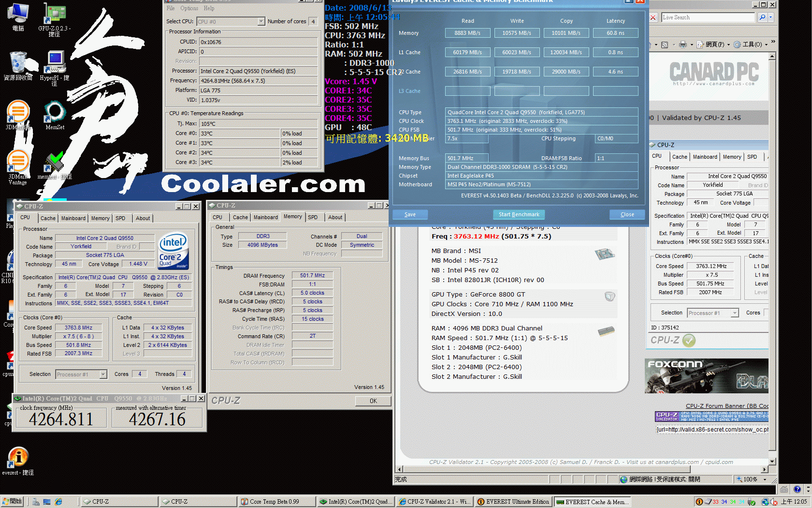This screenshot has width=812, height=508.
Task: Expand the Tools menu dropdown arrow
Action: click(x=766, y=45)
